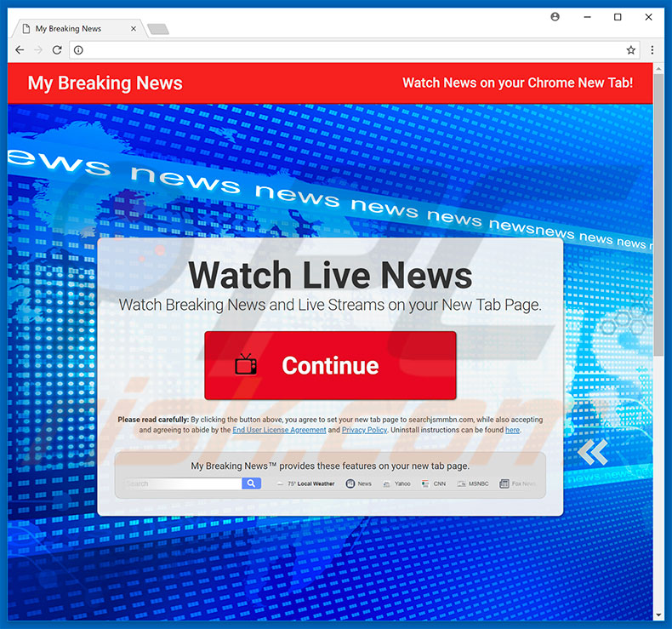The width and height of the screenshot is (672, 629).
Task: Reload the My Breaking News page
Action: pyautogui.click(x=57, y=50)
